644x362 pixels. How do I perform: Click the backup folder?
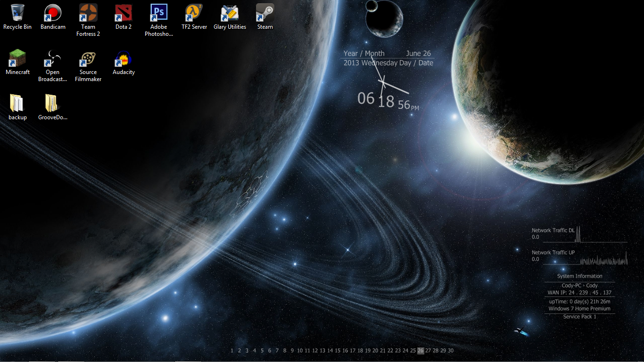click(x=17, y=103)
